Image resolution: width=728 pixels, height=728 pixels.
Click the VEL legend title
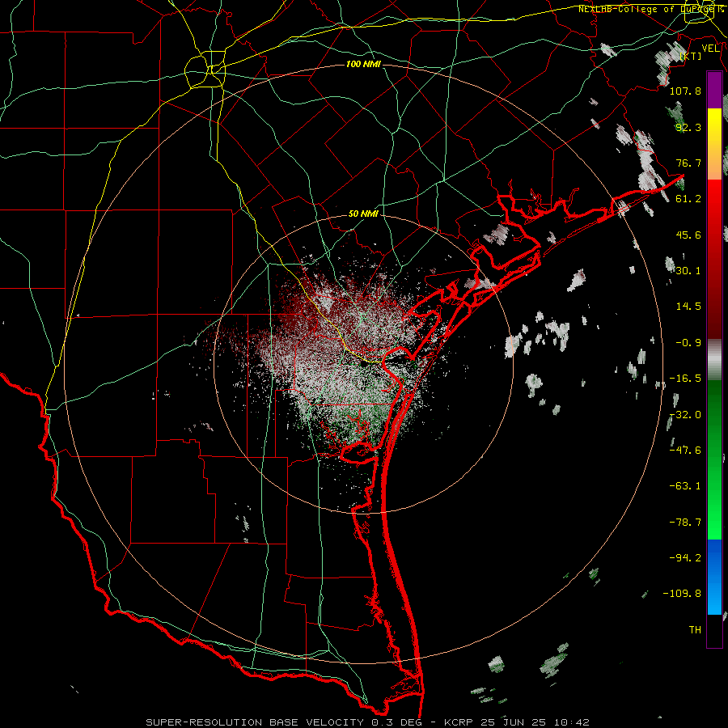point(710,49)
